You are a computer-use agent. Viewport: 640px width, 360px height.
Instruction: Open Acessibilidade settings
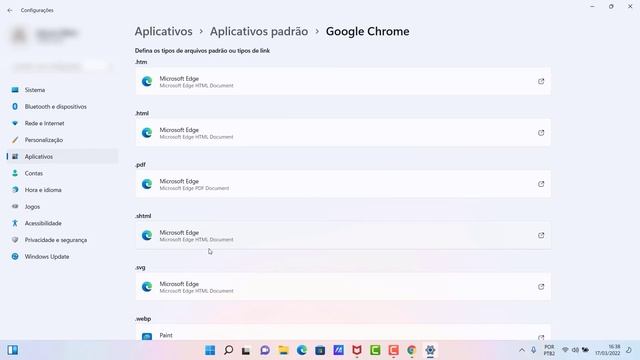[62, 223]
